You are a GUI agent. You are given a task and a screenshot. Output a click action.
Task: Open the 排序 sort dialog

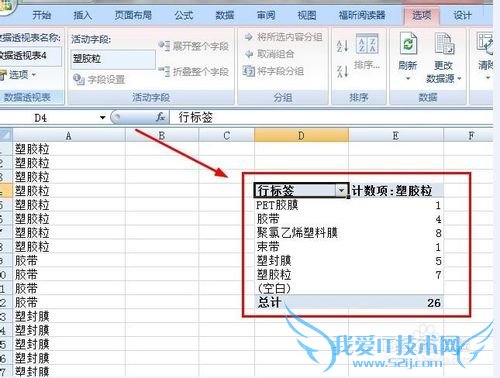[367, 52]
